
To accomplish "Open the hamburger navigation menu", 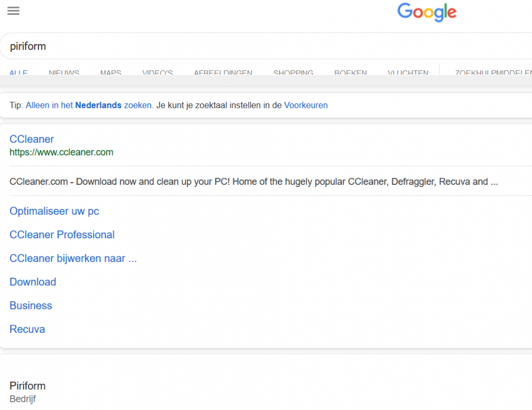I will (13, 11).
